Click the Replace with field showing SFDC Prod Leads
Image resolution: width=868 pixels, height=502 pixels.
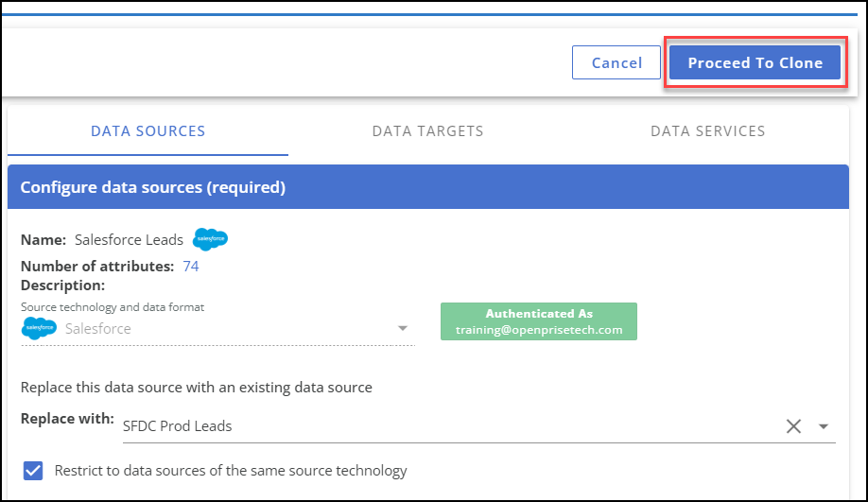[478, 426]
